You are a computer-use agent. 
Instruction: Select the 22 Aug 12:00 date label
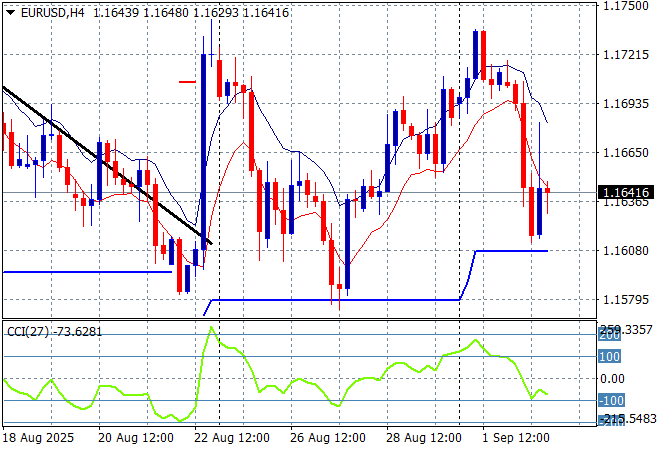232,438
